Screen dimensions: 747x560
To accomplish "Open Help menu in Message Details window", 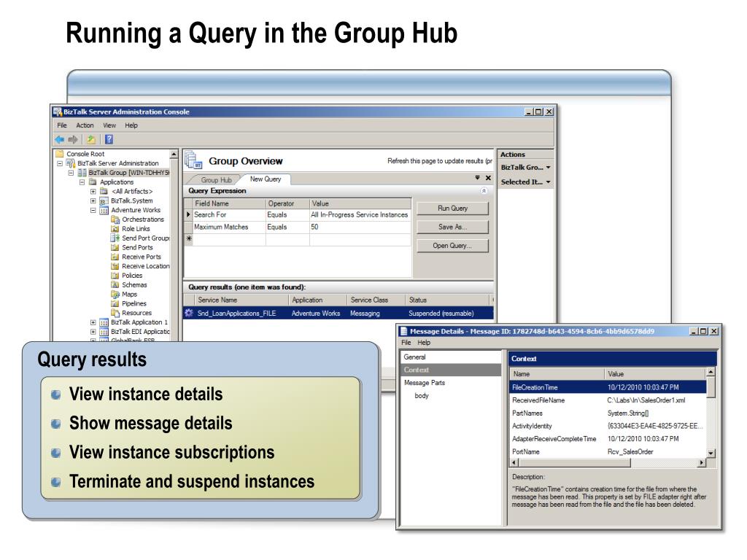I will 424,343.
